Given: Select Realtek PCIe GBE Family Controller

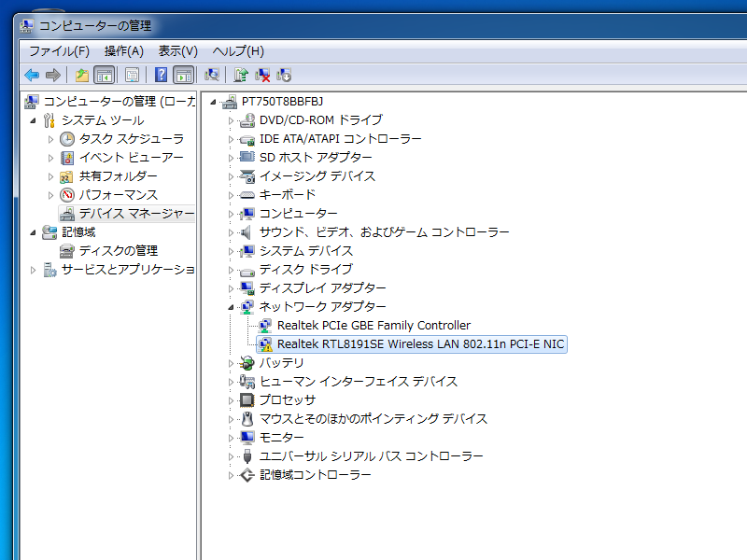Looking at the screenshot, I should [374, 325].
